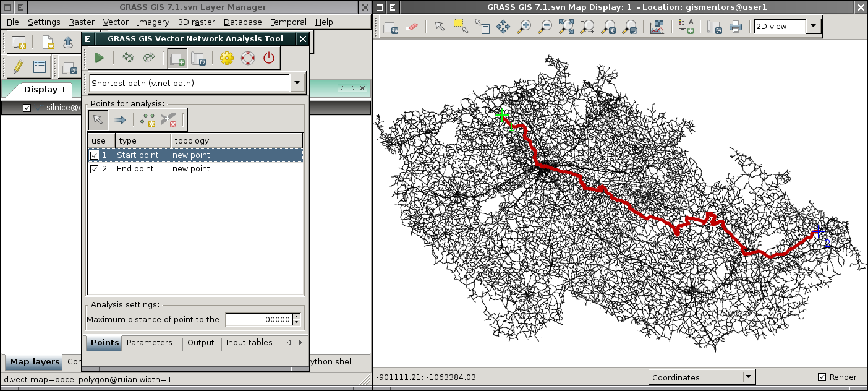Click the save result scroll icon in the analysis toolbar
The height and width of the screenshot is (391, 868).
point(198,58)
